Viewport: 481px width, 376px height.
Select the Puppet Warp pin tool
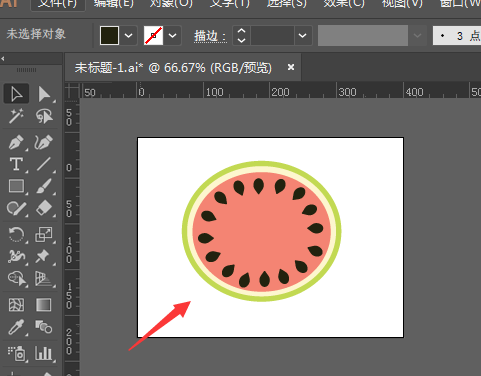[44, 256]
